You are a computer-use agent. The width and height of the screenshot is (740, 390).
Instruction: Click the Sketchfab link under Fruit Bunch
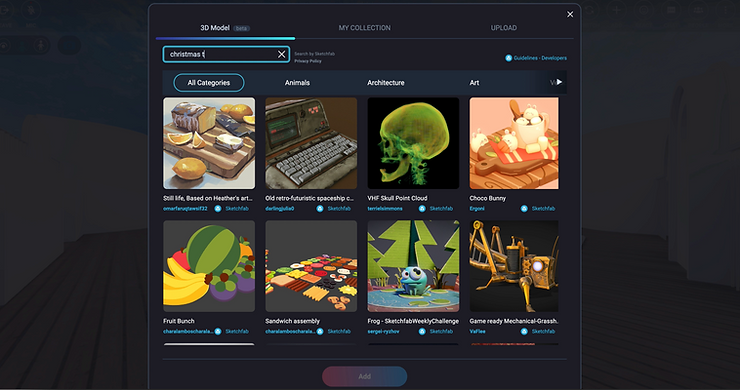click(237, 331)
